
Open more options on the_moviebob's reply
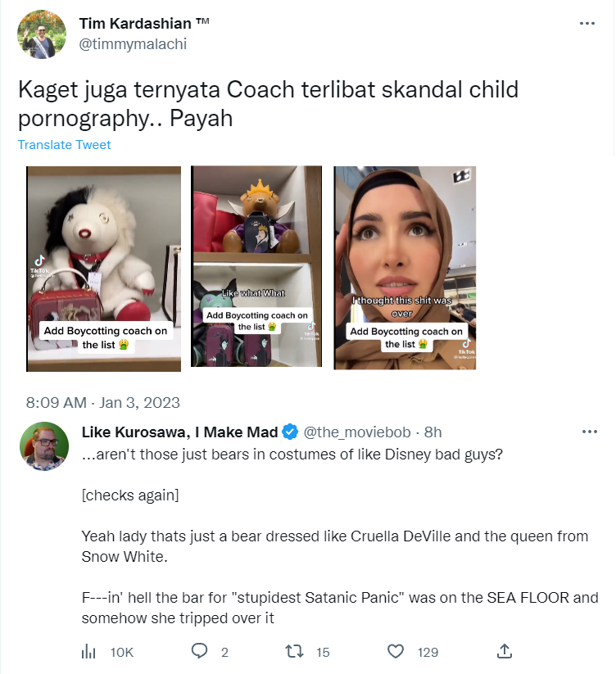(x=589, y=432)
